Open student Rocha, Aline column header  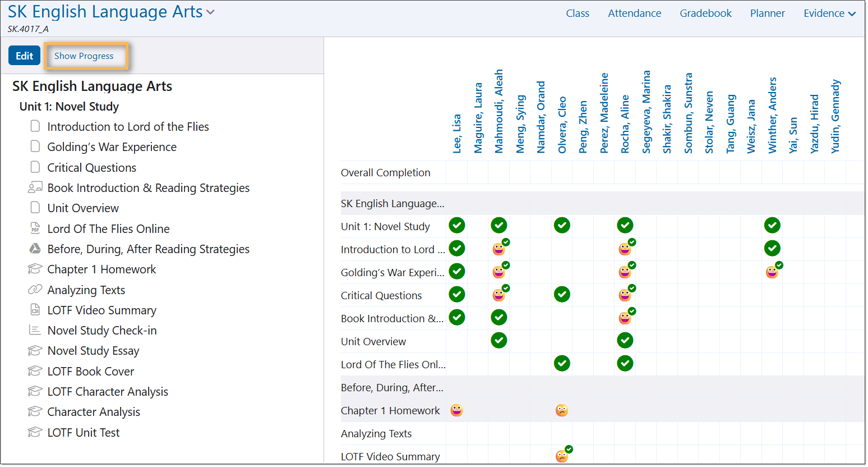point(625,124)
